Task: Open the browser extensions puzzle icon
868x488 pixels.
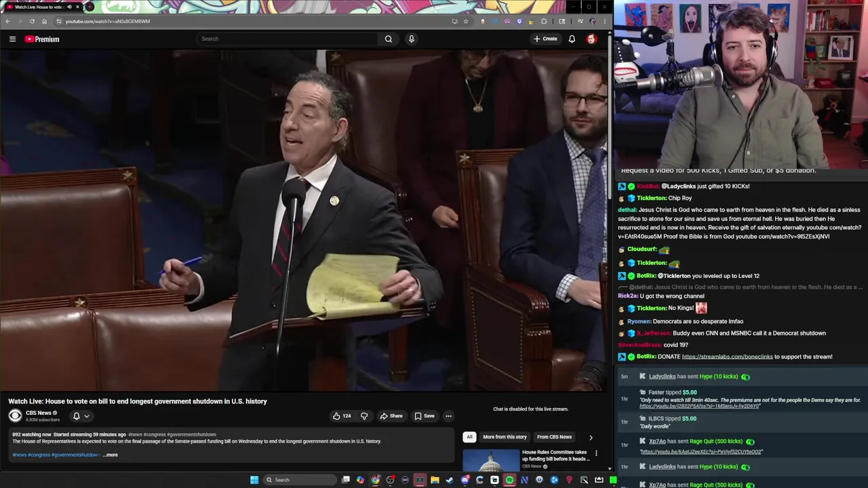Action: coord(544,21)
